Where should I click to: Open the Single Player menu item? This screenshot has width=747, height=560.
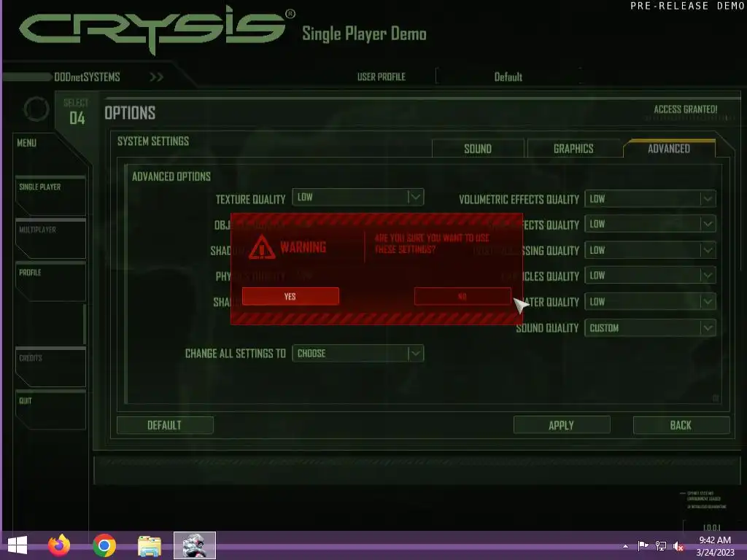[x=50, y=195]
